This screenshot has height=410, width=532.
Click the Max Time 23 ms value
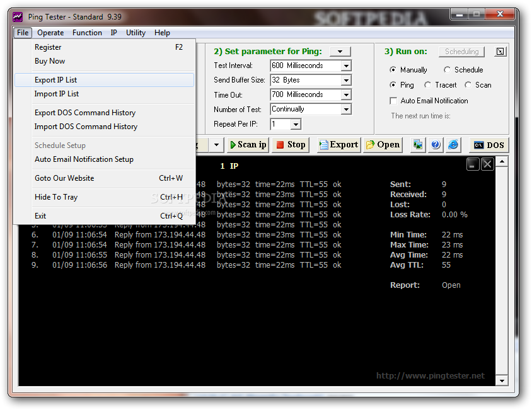[x=453, y=245]
